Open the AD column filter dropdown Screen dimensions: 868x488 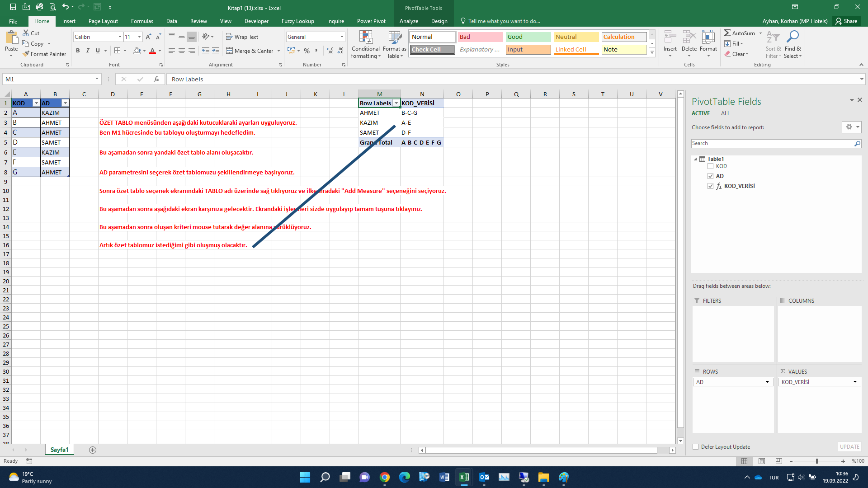click(x=65, y=103)
